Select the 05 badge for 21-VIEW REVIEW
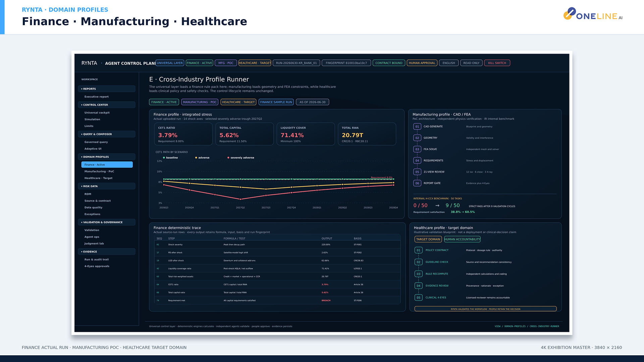Image resolution: width=644 pixels, height=362 pixels. [417, 172]
